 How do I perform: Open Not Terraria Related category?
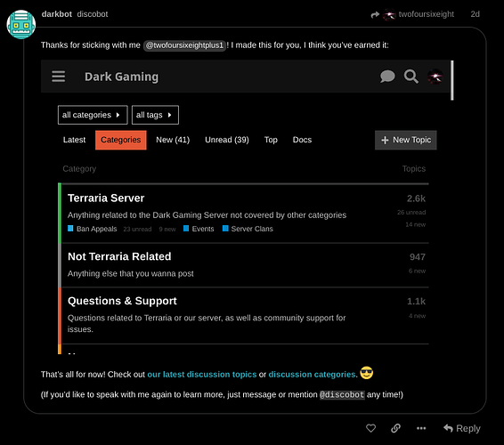[119, 256]
